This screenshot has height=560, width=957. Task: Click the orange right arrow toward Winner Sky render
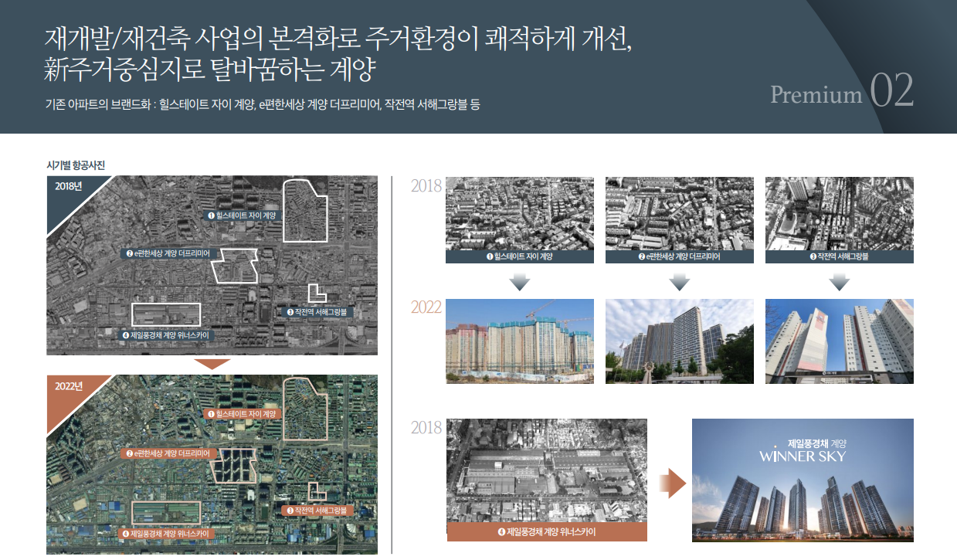pos(672,483)
